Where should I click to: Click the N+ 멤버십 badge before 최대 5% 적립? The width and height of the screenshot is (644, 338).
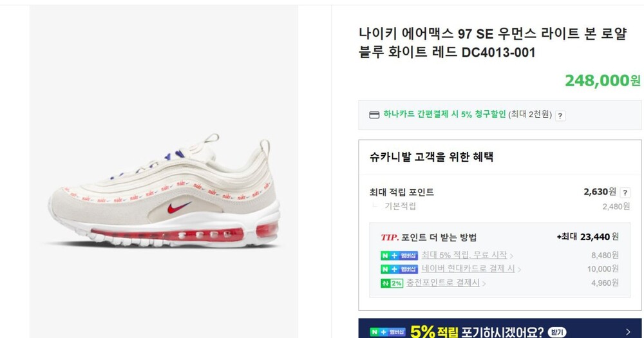[399, 256]
